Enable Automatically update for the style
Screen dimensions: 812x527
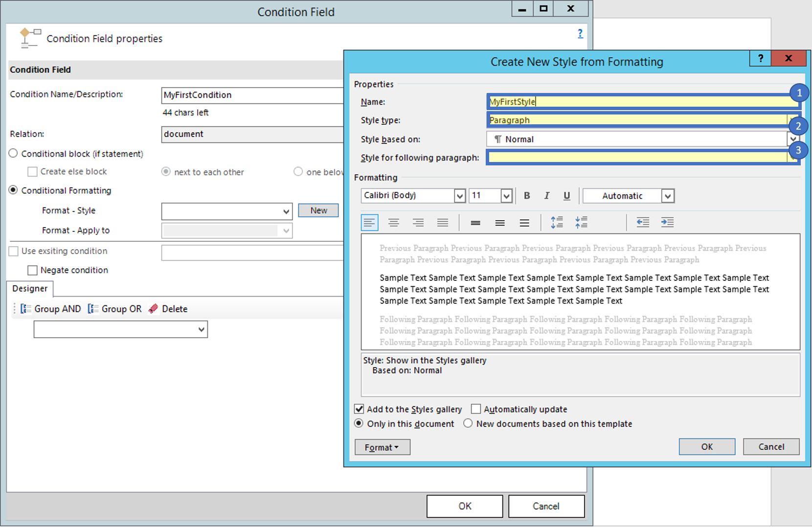[x=475, y=409]
